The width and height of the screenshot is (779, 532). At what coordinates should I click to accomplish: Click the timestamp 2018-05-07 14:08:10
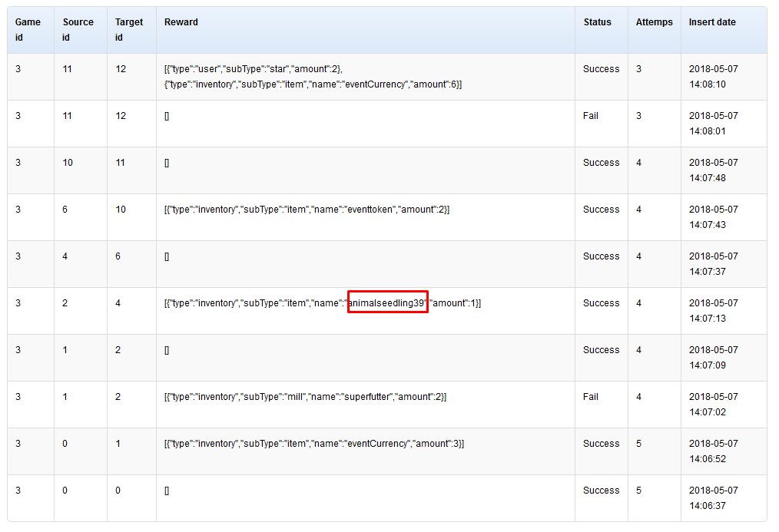point(713,77)
